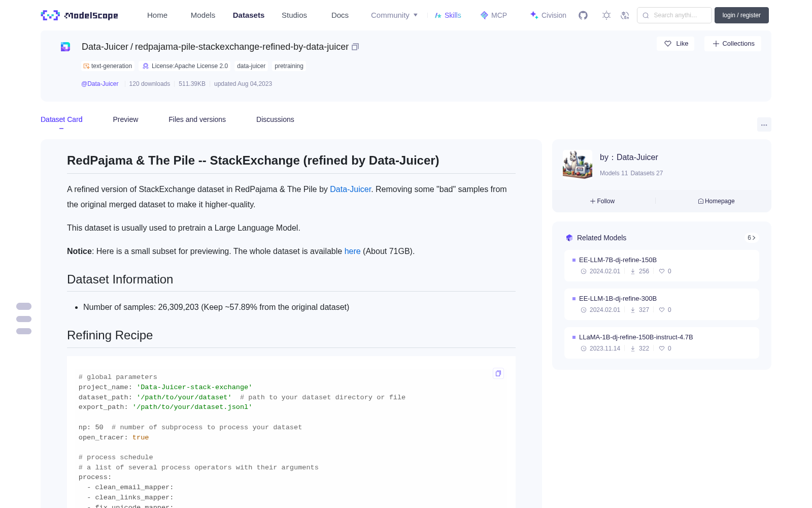The height and width of the screenshot is (508, 812).
Task: Go to the Home page
Action: (157, 15)
